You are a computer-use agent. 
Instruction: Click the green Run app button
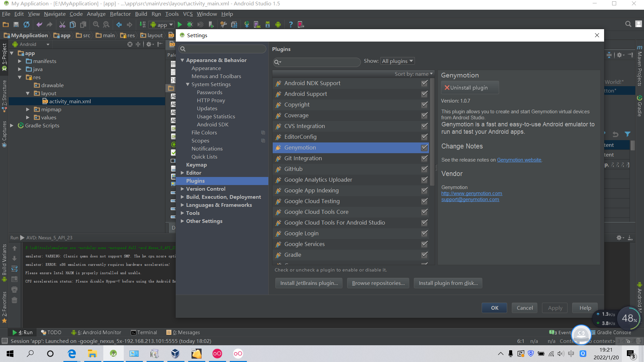tap(180, 24)
